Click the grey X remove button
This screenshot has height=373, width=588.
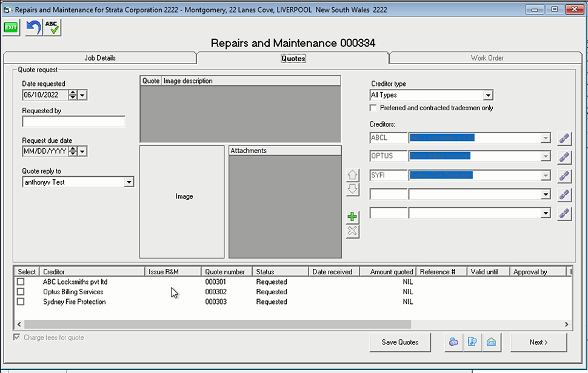point(352,231)
